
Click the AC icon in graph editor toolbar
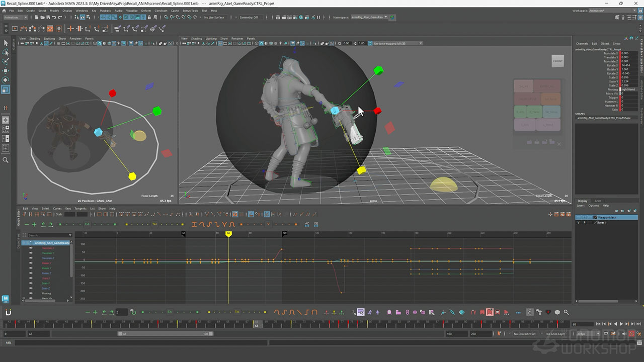(307, 224)
